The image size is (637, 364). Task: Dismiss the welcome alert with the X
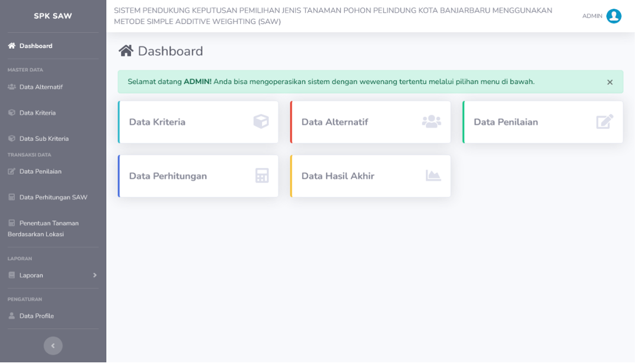click(x=610, y=82)
